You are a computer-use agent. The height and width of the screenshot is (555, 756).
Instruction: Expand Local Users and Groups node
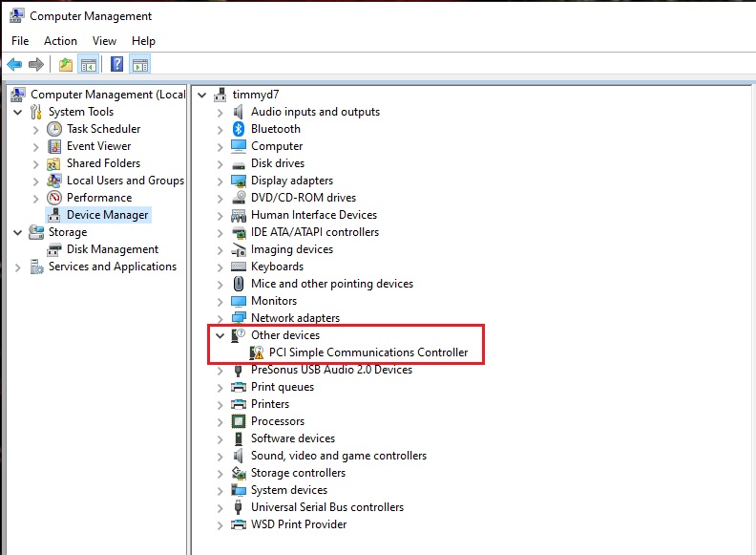click(x=35, y=181)
